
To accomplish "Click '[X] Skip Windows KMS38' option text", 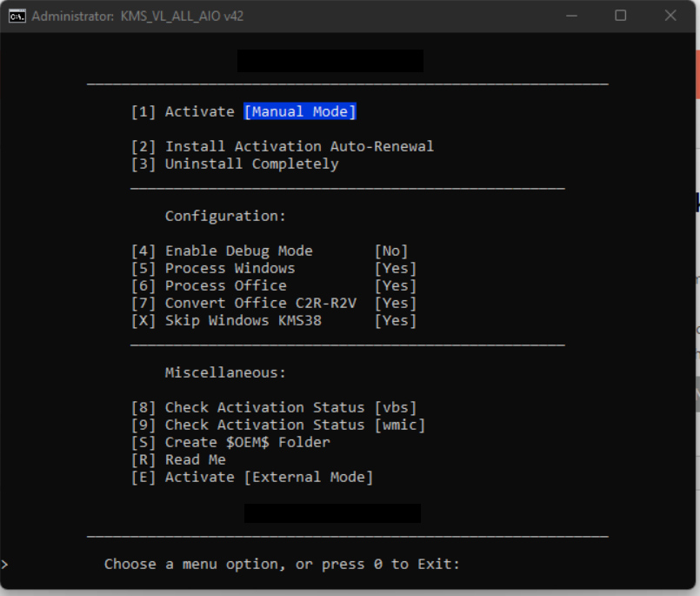I will (226, 321).
